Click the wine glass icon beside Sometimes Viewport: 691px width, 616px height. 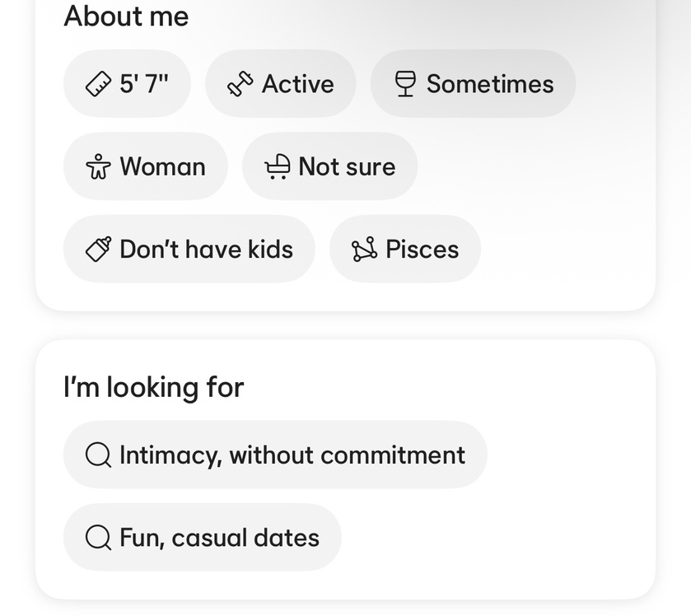coord(404,84)
